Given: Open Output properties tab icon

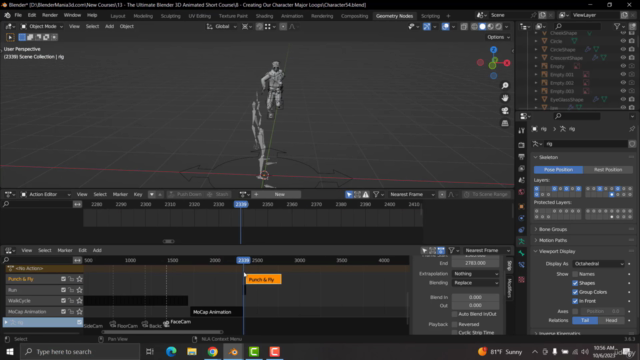Looking at the screenshot, I should [x=521, y=157].
